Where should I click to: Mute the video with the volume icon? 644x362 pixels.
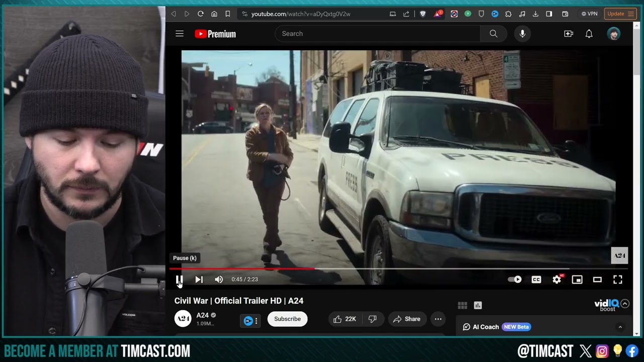point(219,279)
